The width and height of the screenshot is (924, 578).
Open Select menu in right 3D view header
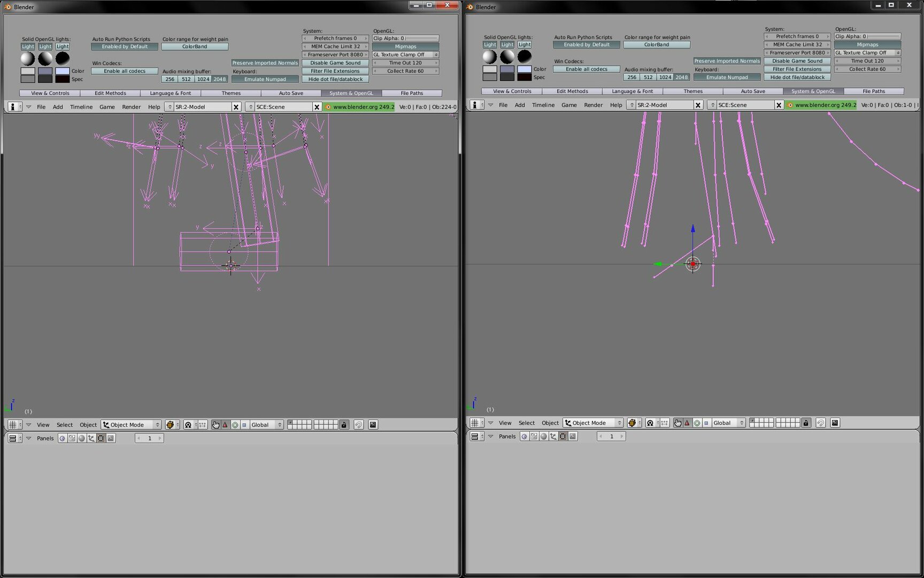coord(526,423)
